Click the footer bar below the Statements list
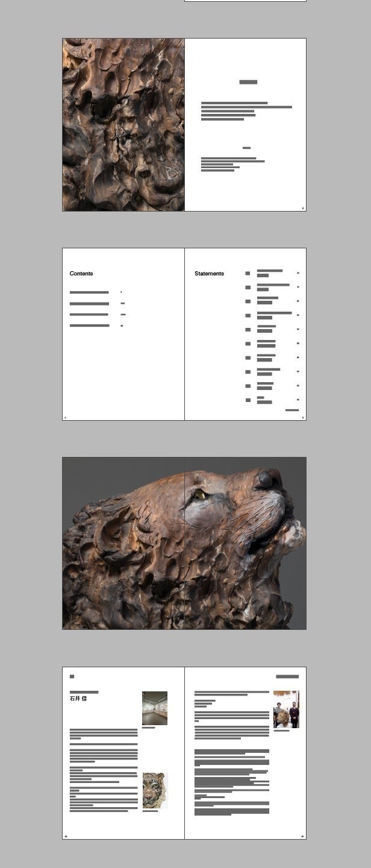 point(292,410)
